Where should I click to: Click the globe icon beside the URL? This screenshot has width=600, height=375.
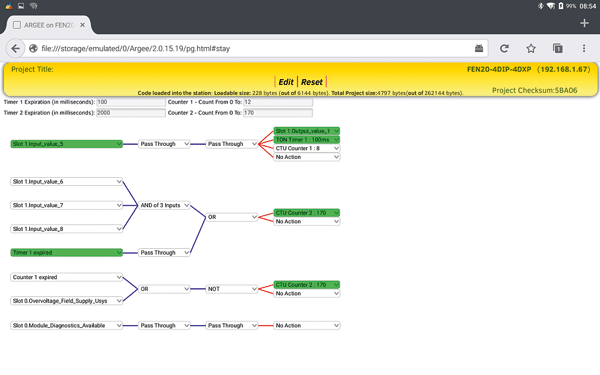pos(33,49)
